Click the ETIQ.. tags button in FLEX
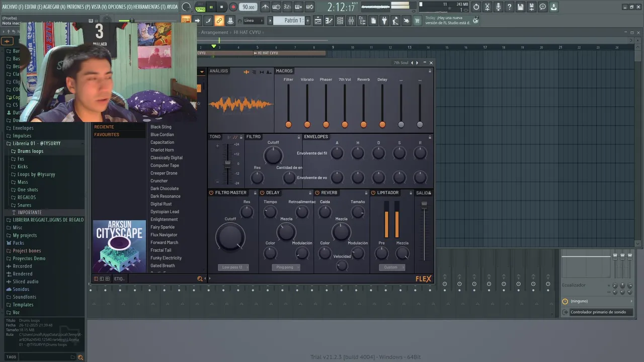This screenshot has height=362, width=644. [119, 279]
